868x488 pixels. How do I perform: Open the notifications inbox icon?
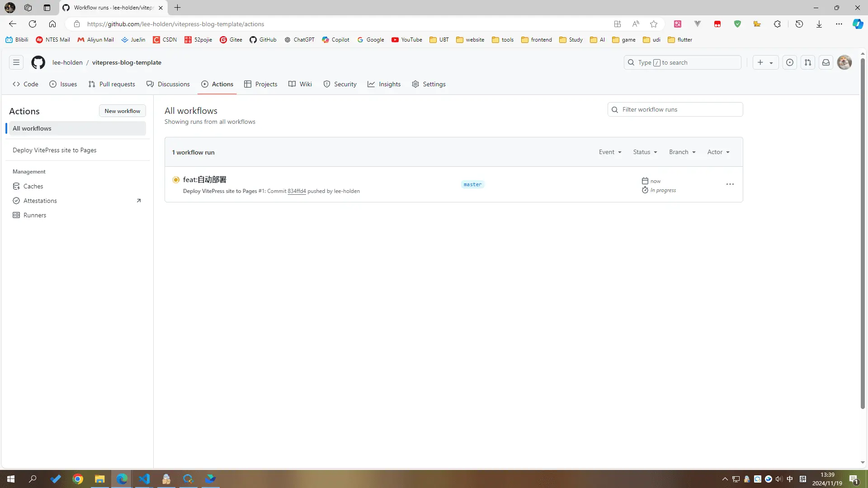tap(826, 62)
